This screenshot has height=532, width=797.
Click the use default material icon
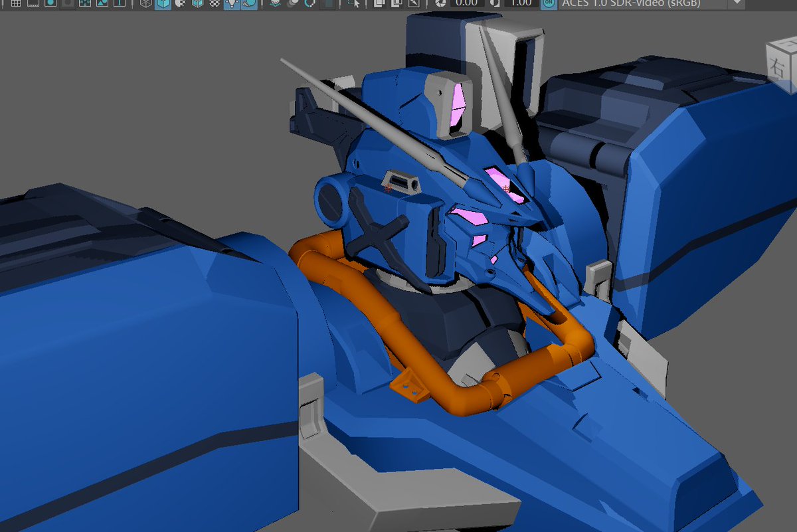(180, 3)
